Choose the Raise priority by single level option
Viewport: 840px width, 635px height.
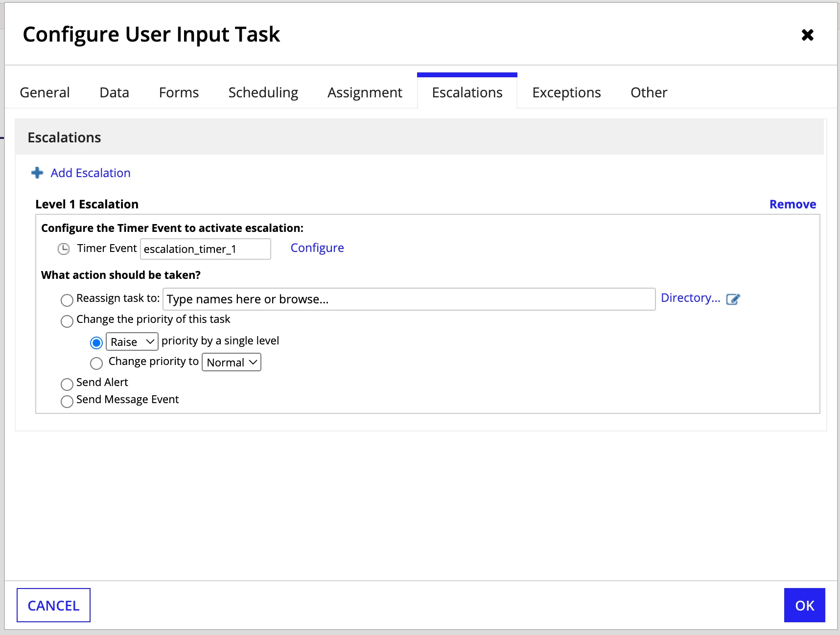tap(96, 342)
